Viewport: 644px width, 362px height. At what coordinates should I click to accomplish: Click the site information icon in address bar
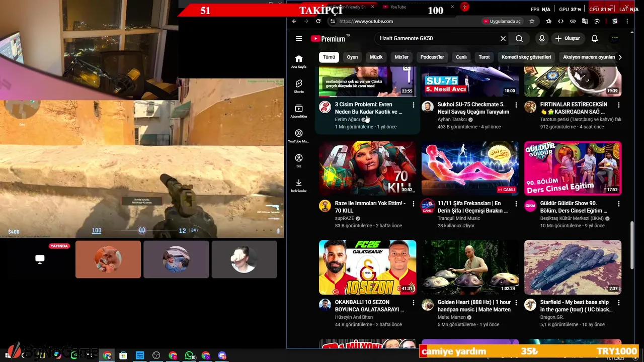coord(333,21)
